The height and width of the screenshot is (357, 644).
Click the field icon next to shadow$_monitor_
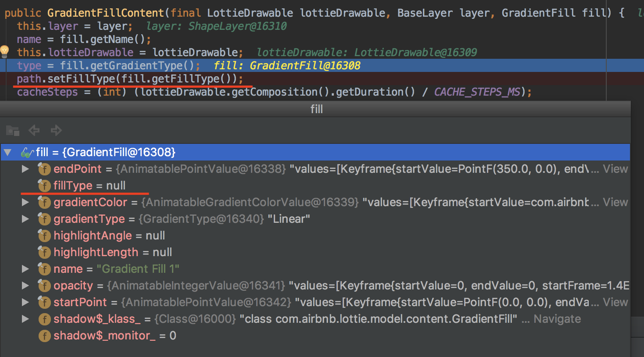click(44, 336)
